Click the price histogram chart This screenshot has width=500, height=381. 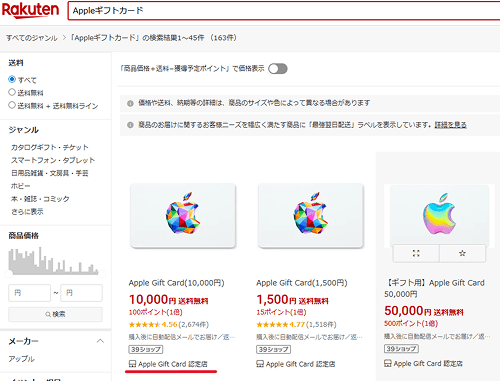(53, 261)
